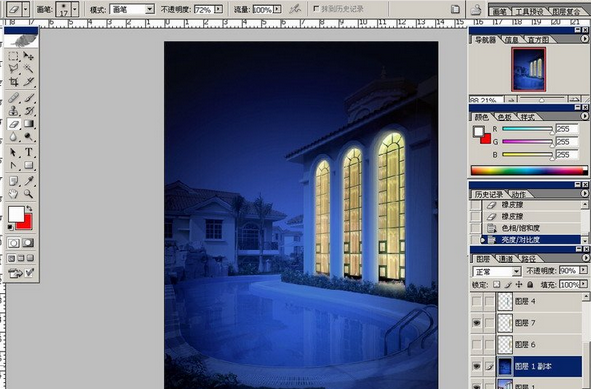
Task: Select the Clone Stamp tool
Action: [x=14, y=111]
